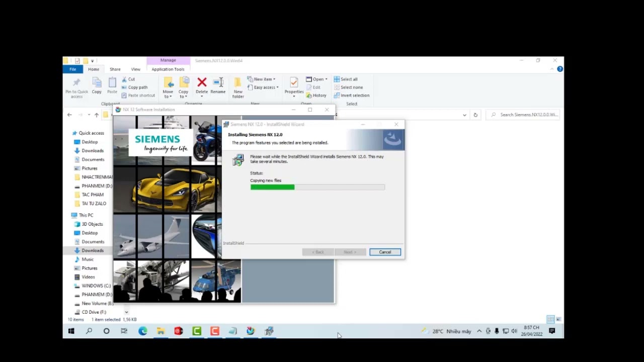Click Pin to Quick access icon
Viewport: 644px width, 362px height.
(x=76, y=82)
